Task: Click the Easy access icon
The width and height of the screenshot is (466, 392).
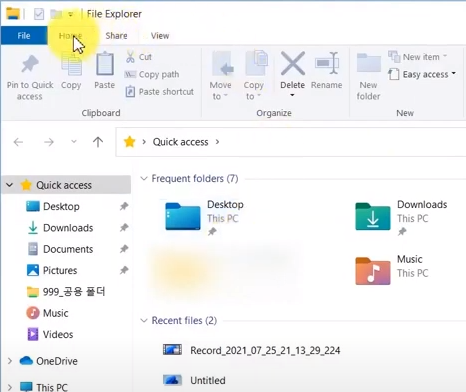Action: point(394,74)
